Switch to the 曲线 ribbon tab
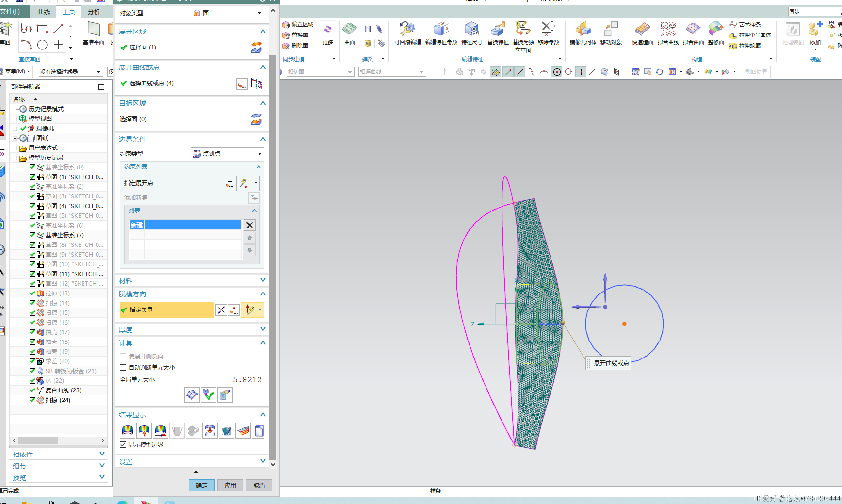The height and width of the screenshot is (504, 842). (44, 12)
